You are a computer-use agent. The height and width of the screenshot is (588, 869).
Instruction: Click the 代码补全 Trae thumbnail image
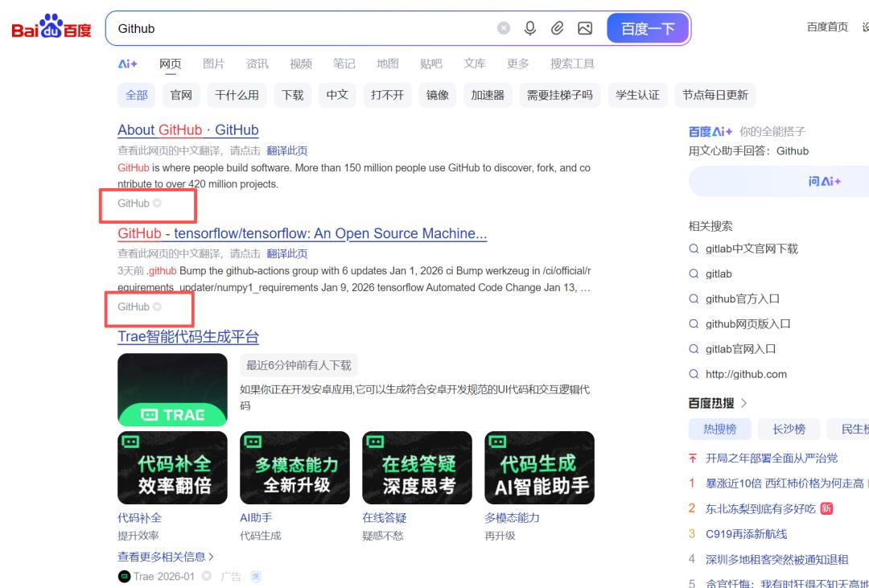tap(171, 467)
